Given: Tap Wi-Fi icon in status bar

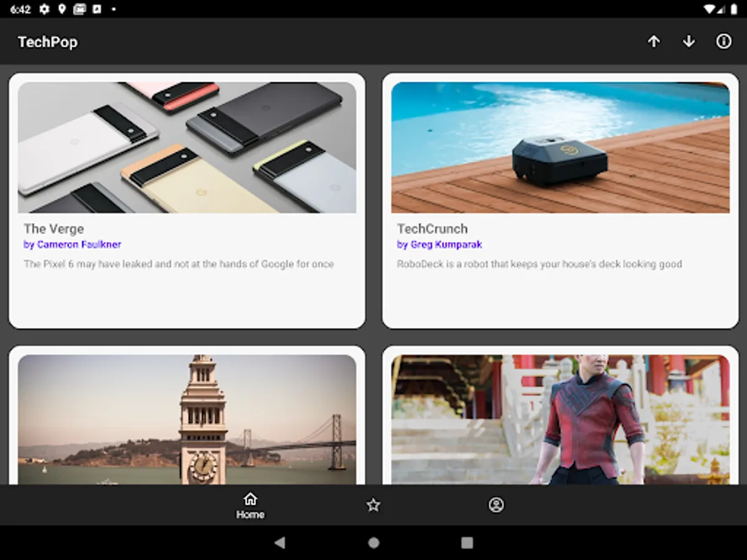Looking at the screenshot, I should (709, 9).
